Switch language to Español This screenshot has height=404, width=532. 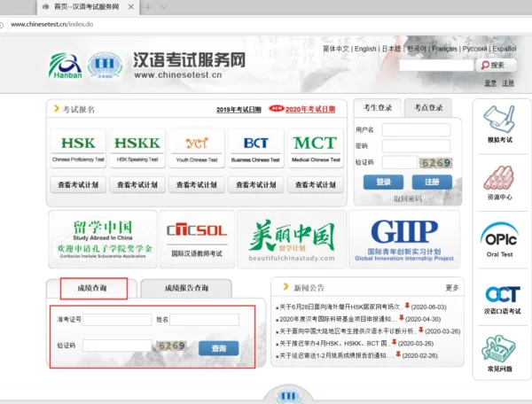[x=505, y=49]
